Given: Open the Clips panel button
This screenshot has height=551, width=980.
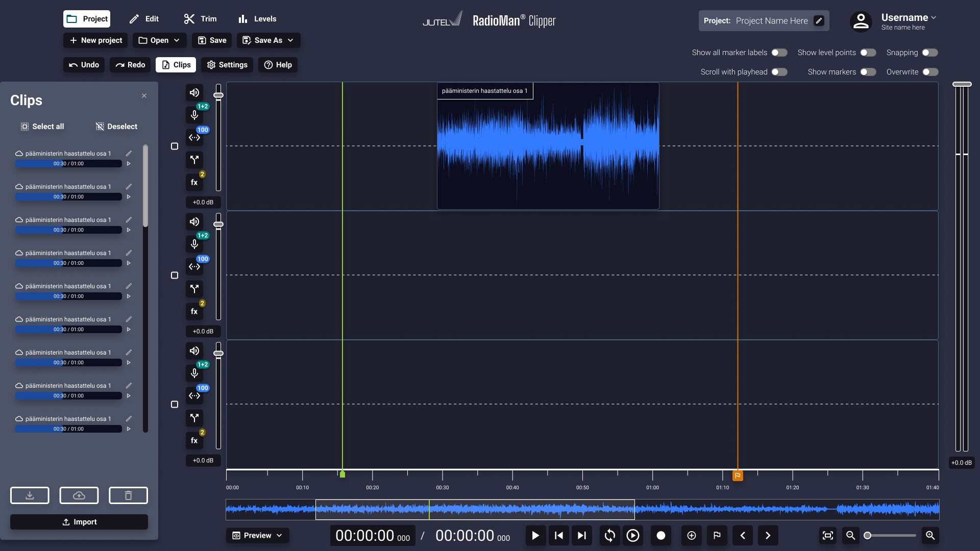Looking at the screenshot, I should click(x=176, y=65).
